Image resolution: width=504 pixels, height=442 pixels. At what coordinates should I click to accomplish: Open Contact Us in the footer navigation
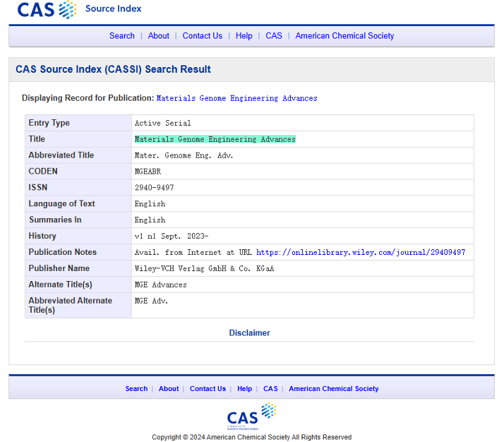point(208,388)
